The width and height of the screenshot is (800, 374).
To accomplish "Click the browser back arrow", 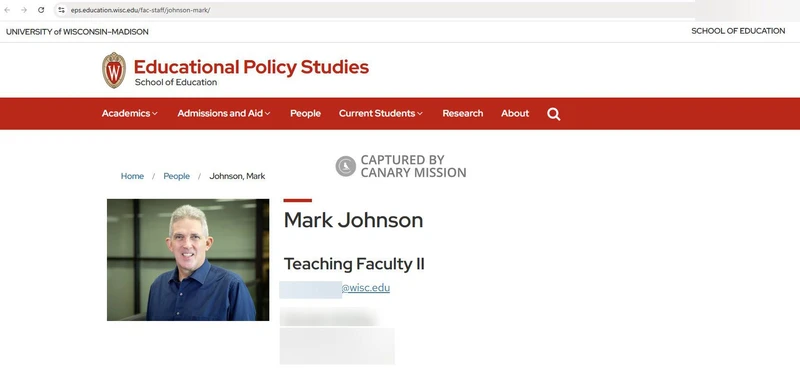I will pos(7,10).
